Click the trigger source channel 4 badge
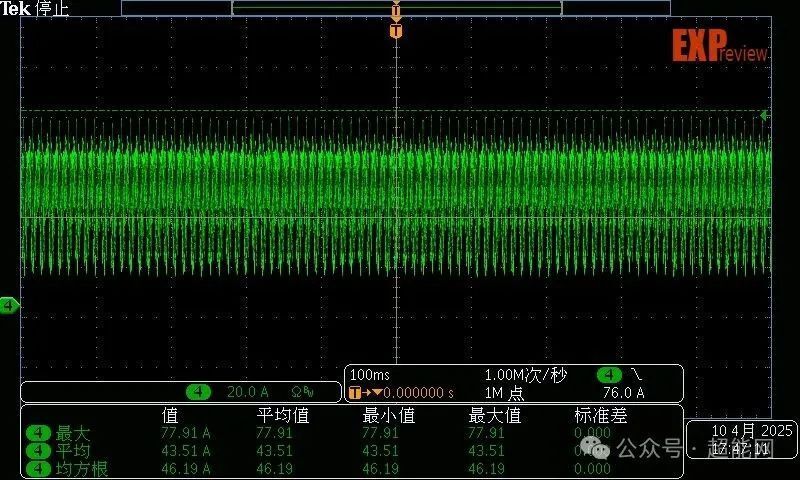 [609, 375]
